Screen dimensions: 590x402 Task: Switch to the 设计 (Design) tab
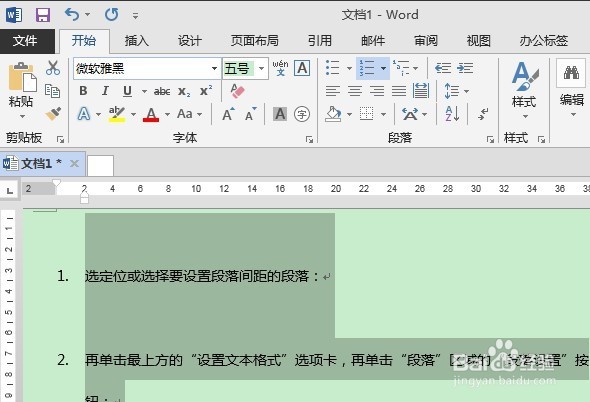click(190, 41)
